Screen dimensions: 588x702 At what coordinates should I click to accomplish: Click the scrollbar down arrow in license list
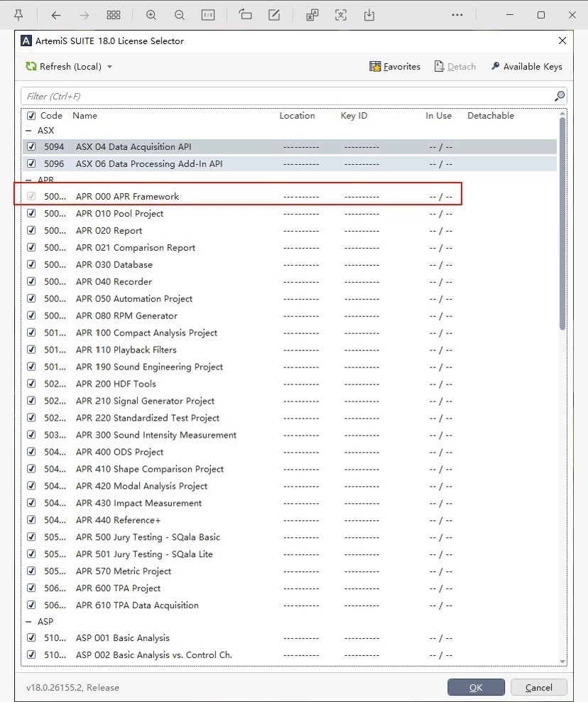pos(562,661)
